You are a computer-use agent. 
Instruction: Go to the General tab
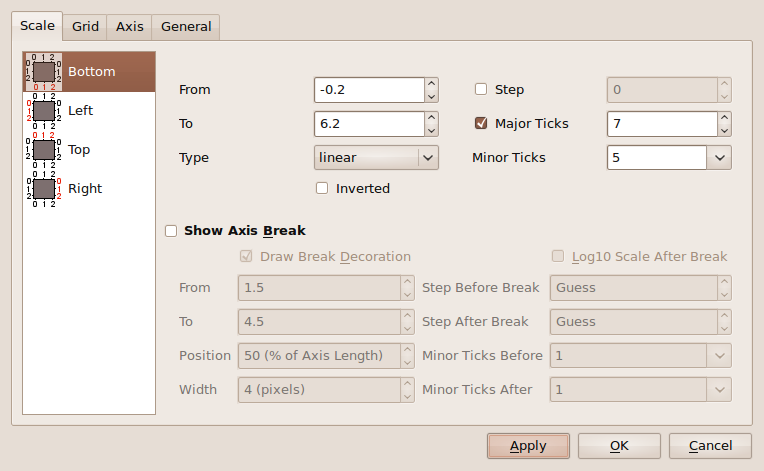click(186, 27)
